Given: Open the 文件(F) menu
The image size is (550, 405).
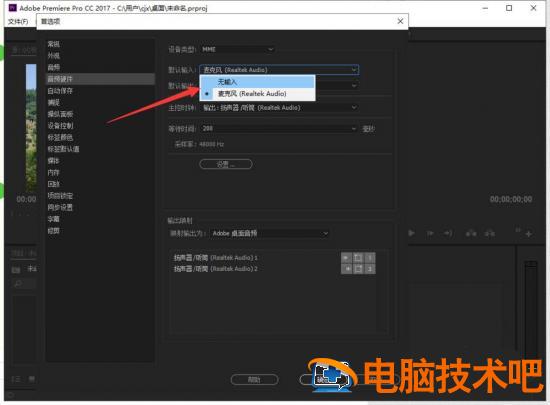Looking at the screenshot, I should click(18, 22).
